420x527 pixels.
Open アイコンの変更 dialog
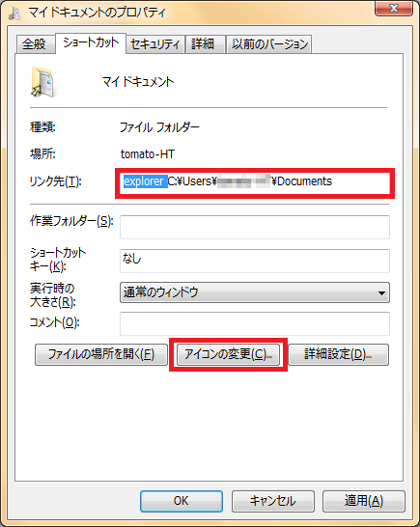pos(228,354)
